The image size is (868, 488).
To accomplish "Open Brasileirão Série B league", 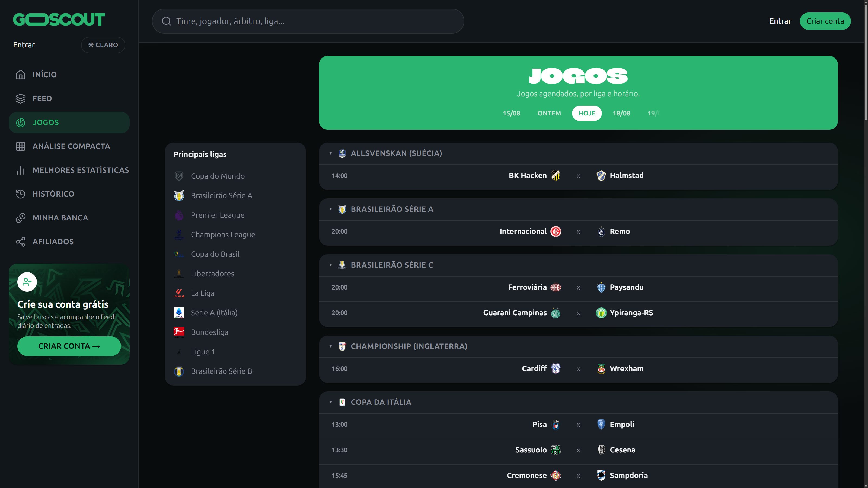I will 235,371.
